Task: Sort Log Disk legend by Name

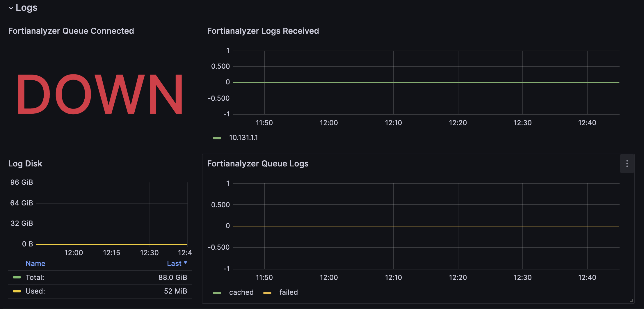Action: click(x=35, y=263)
